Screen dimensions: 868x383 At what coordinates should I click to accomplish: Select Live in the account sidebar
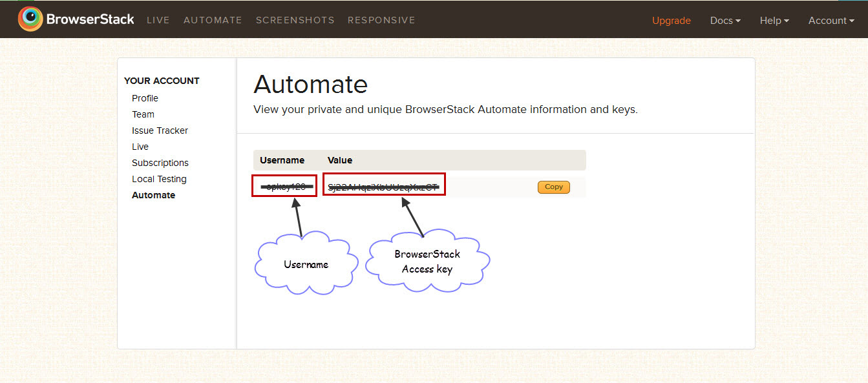pyautogui.click(x=140, y=147)
